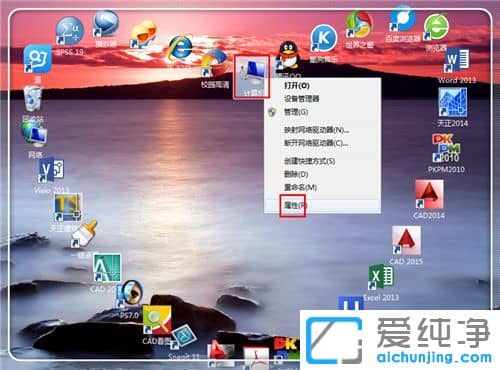Launch the QQ penguin shortcut
Viewport: 500px width, 370px height.
(x=288, y=55)
